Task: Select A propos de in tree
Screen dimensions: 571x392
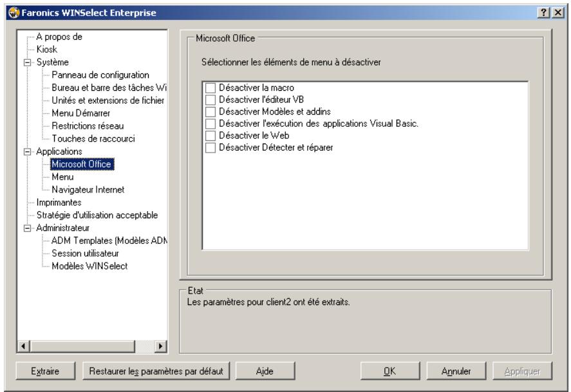Action: 59,37
